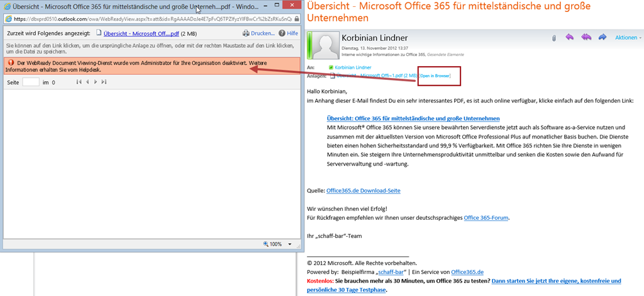Jump to last page in viewer
The image size is (644, 296).
pyautogui.click(x=104, y=83)
